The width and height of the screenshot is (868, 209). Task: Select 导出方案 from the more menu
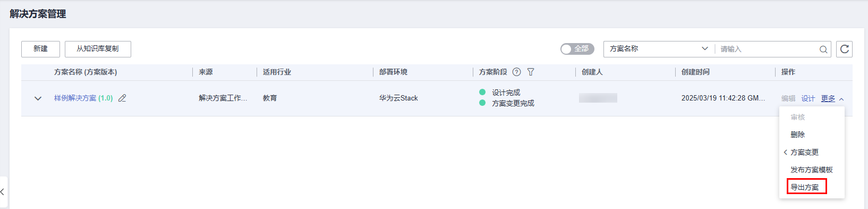pyautogui.click(x=805, y=187)
